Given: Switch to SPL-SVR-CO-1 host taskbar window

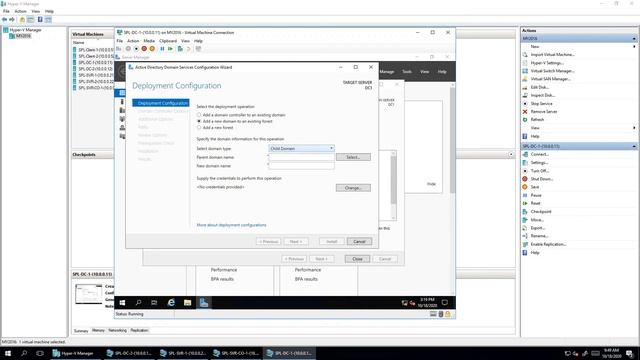Looking at the screenshot, I should [x=236, y=353].
